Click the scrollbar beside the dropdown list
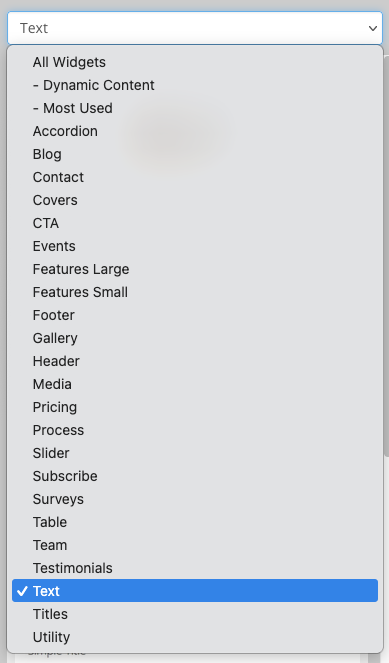 click(386, 256)
